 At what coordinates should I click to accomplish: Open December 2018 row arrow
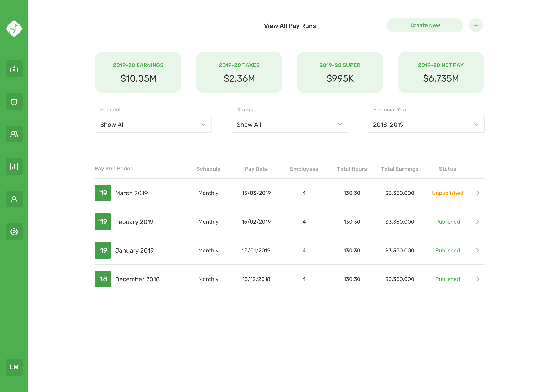click(478, 279)
